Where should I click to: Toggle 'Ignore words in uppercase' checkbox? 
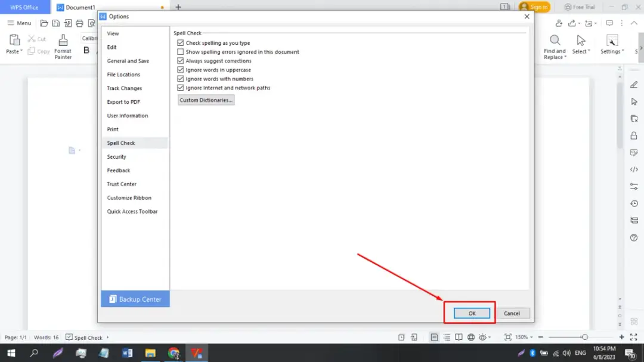click(181, 70)
